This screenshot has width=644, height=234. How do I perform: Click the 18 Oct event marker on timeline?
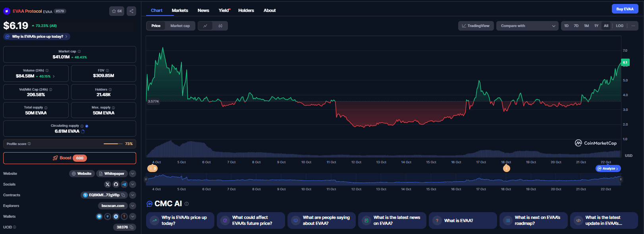506,168
